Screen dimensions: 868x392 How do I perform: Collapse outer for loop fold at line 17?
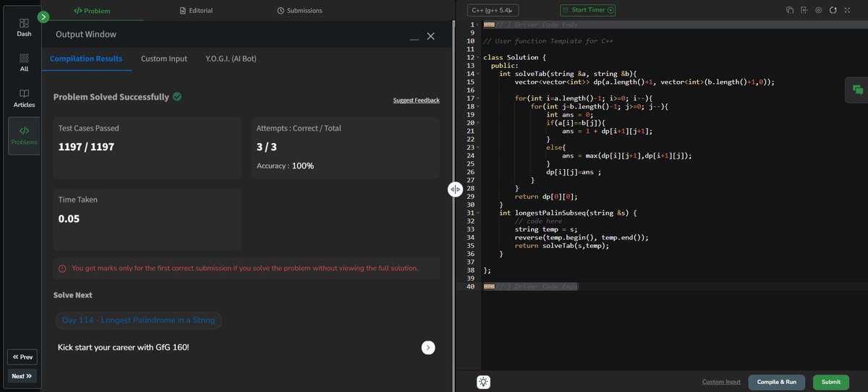click(478, 98)
